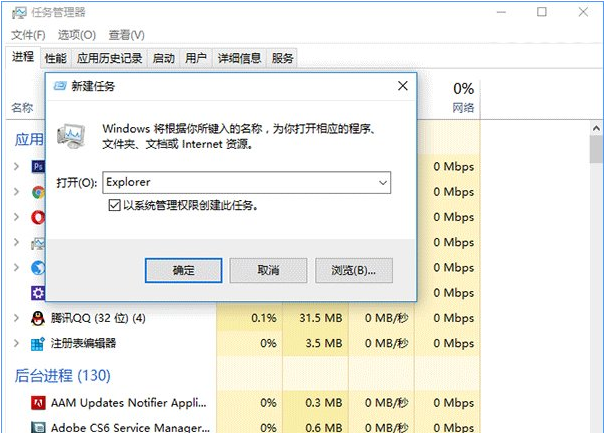Expand the 腾讯QQ (32 位) process group
The height and width of the screenshot is (433, 604).
tap(16, 318)
